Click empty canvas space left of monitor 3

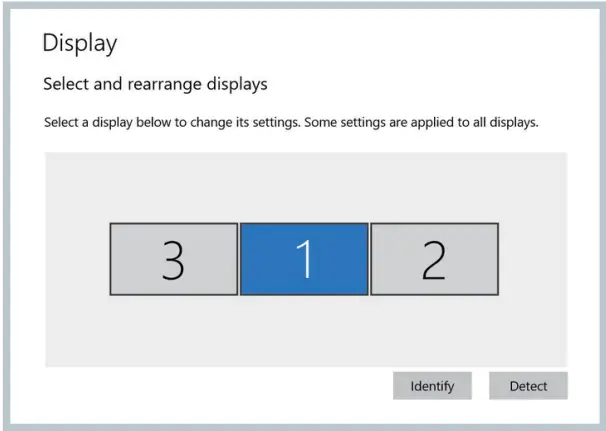point(76,259)
